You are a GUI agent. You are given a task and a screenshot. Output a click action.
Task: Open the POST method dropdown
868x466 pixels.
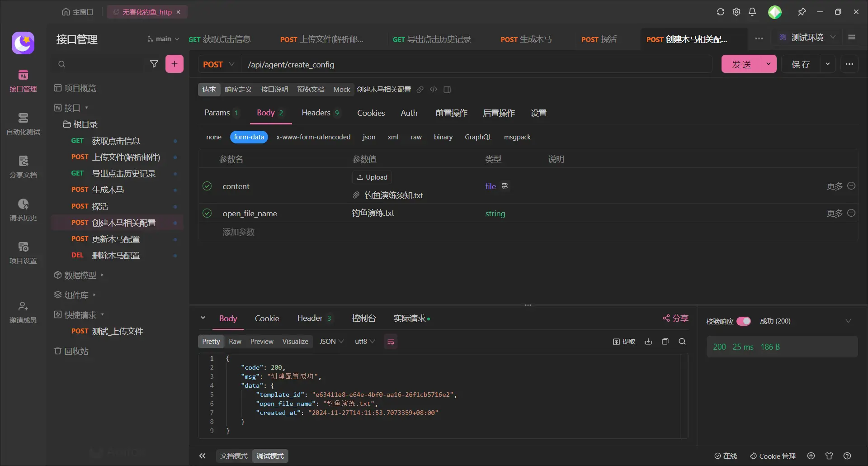[219, 64]
